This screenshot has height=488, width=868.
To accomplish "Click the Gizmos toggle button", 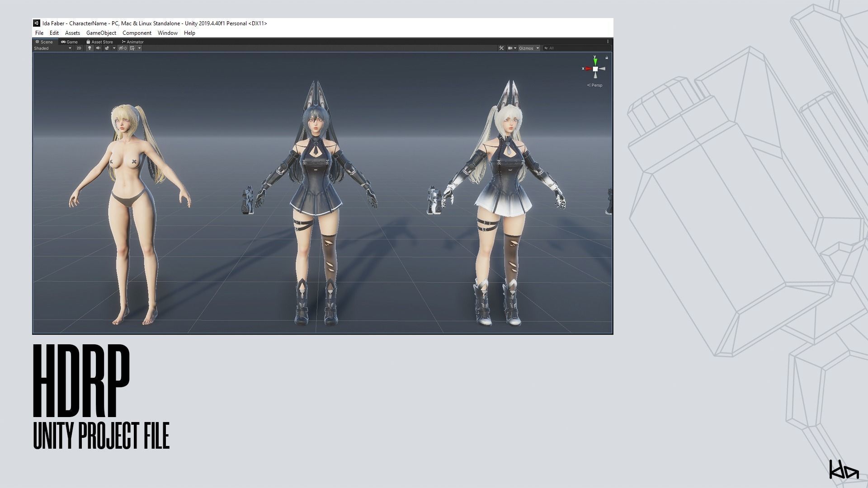I will tap(526, 48).
